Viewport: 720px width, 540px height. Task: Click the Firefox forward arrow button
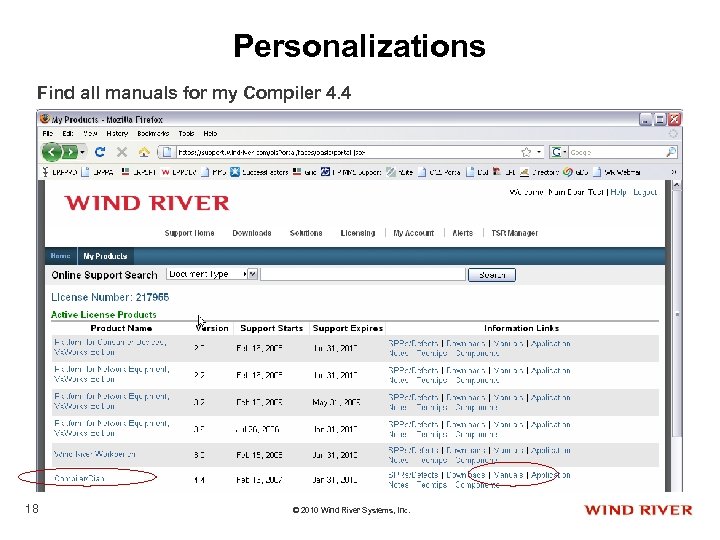click(x=69, y=152)
